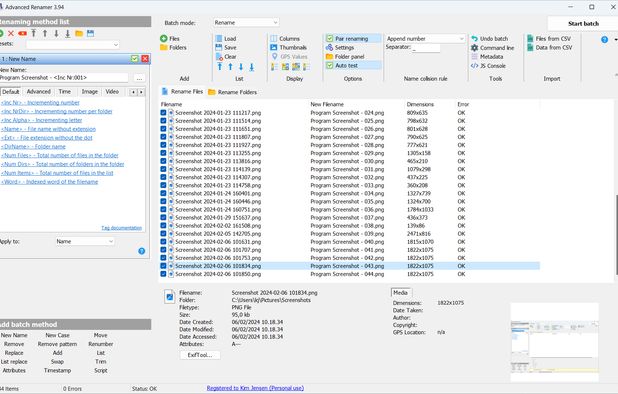Open help from blue question mark in ribbon
The image size is (618, 394).
[x=604, y=39]
